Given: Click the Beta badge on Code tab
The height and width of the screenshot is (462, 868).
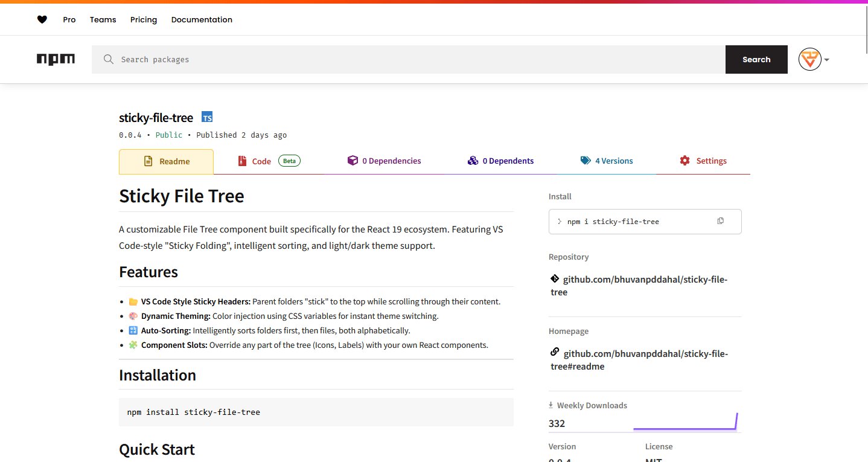Looking at the screenshot, I should [289, 161].
